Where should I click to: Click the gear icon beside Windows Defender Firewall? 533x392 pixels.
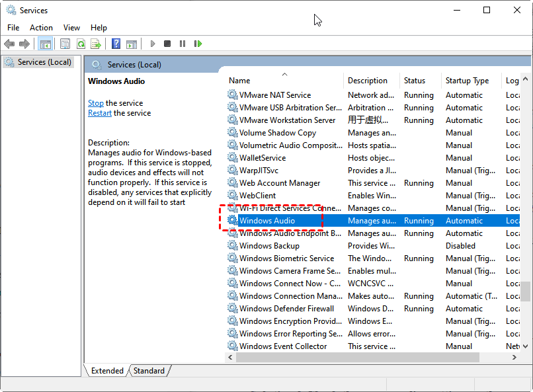tap(233, 308)
